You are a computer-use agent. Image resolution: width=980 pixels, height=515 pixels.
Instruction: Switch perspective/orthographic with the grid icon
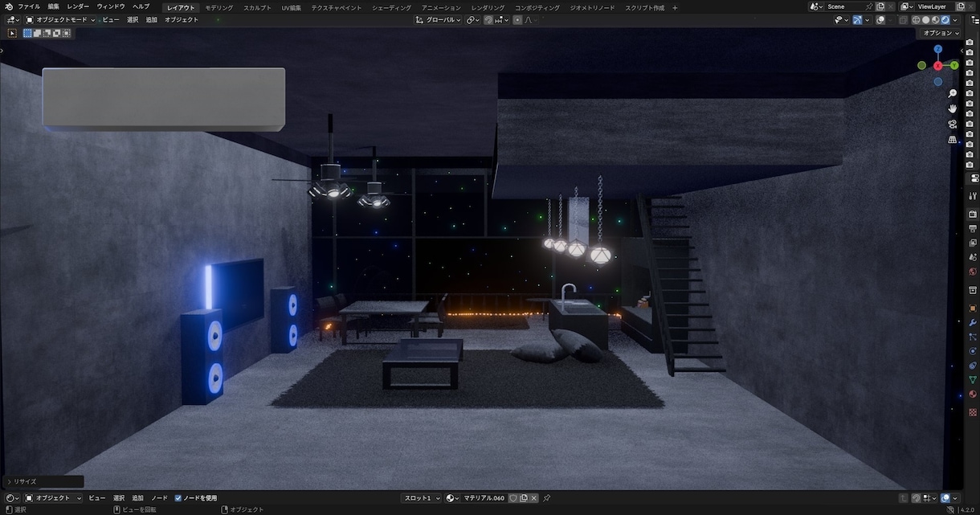point(953,139)
